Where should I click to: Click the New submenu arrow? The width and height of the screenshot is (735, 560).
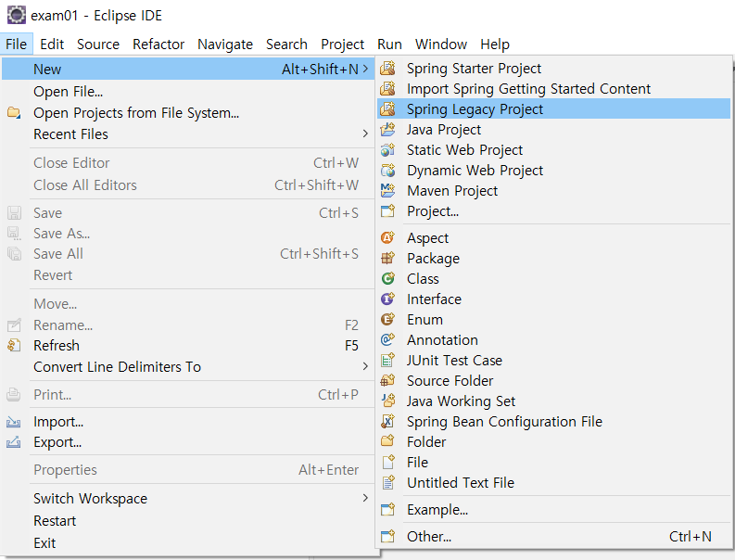point(365,69)
